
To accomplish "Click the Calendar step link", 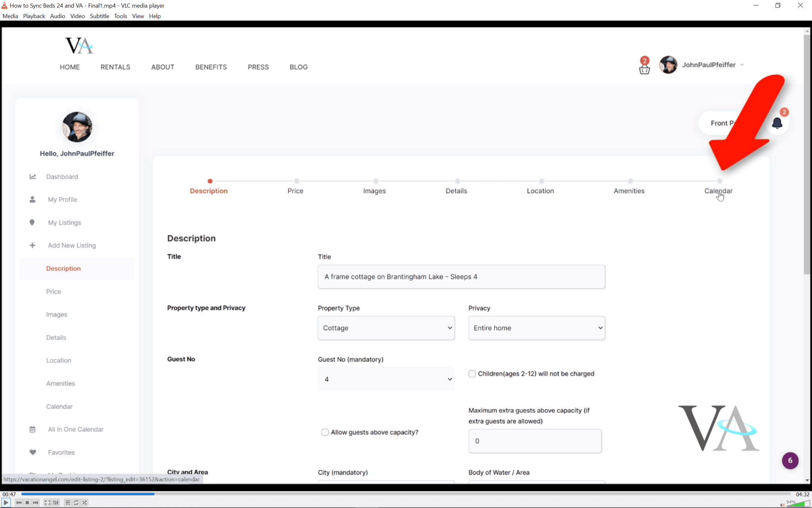I will click(718, 190).
